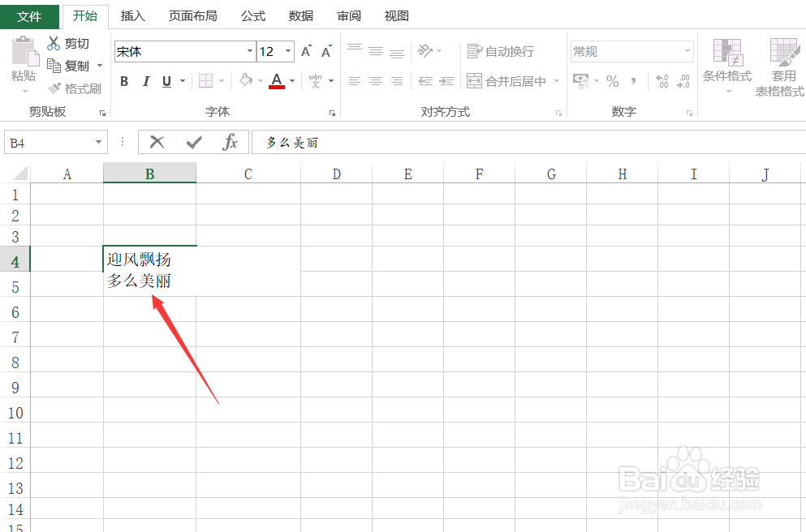
Task: Click the text orientation icon
Action: click(425, 50)
